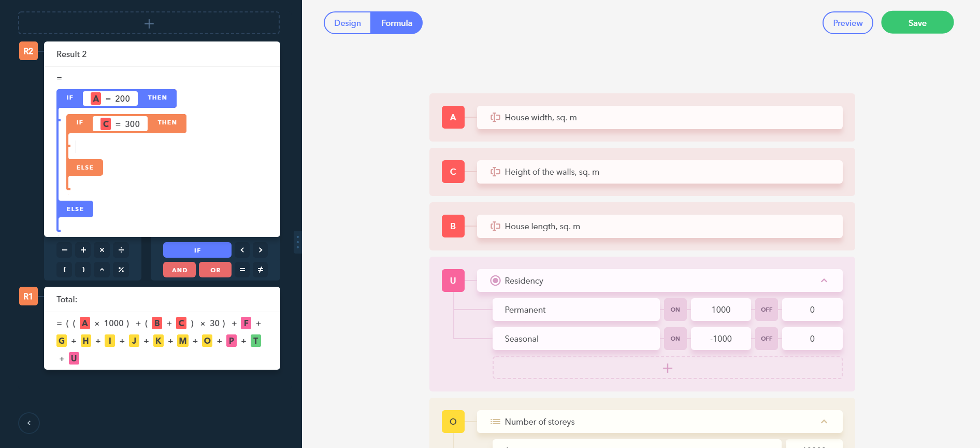This screenshot has height=448, width=980.
Task: Click the multiply operator button
Action: pos(102,250)
